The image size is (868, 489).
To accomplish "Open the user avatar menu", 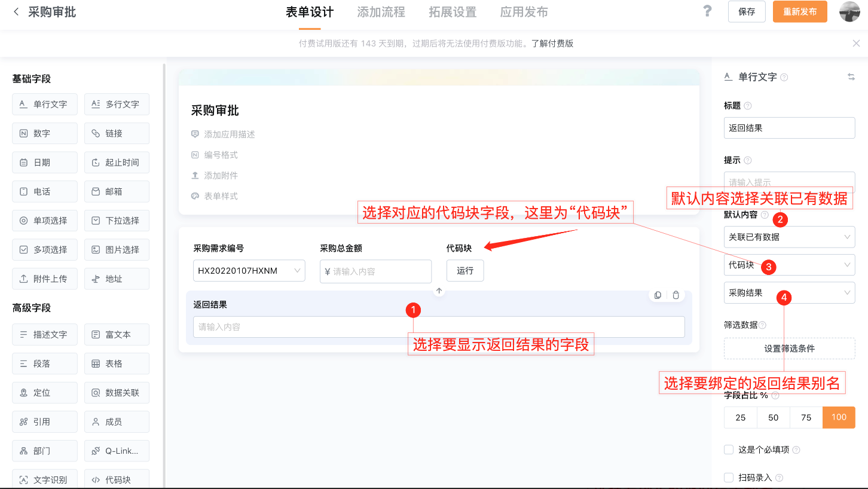I will click(849, 11).
